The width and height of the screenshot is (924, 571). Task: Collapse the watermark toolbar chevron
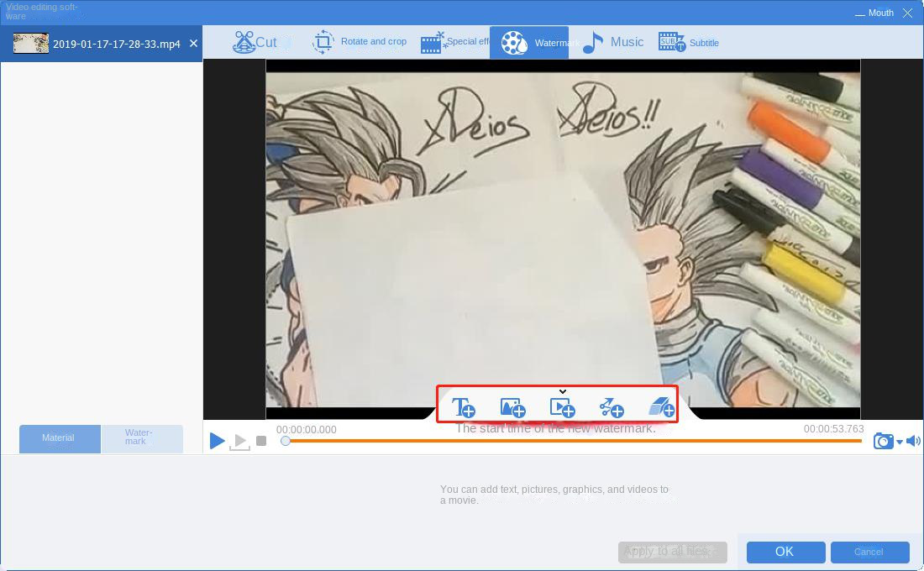563,391
